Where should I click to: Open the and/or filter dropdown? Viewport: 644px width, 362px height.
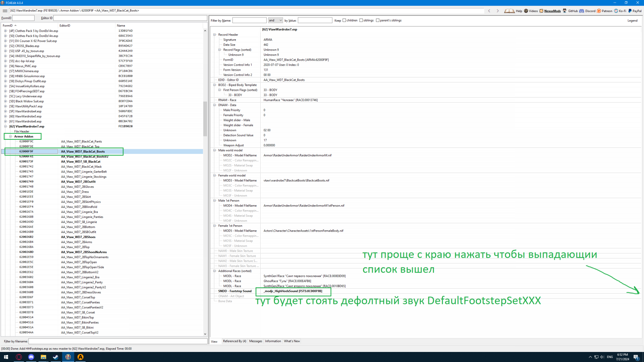coord(275,20)
